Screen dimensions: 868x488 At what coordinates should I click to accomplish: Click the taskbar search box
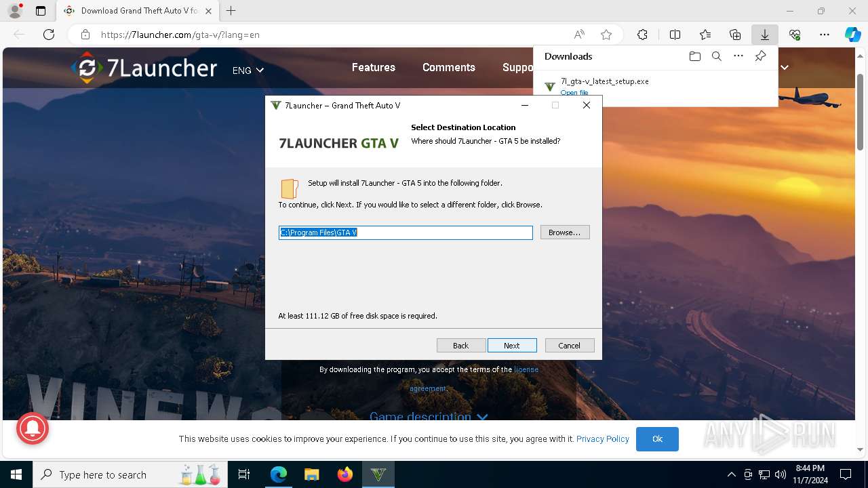click(131, 474)
